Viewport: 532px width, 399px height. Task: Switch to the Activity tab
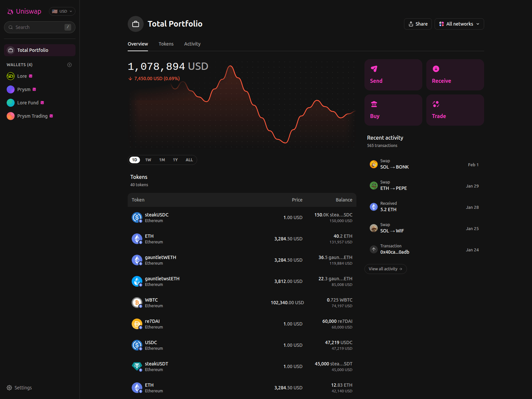pos(192,44)
